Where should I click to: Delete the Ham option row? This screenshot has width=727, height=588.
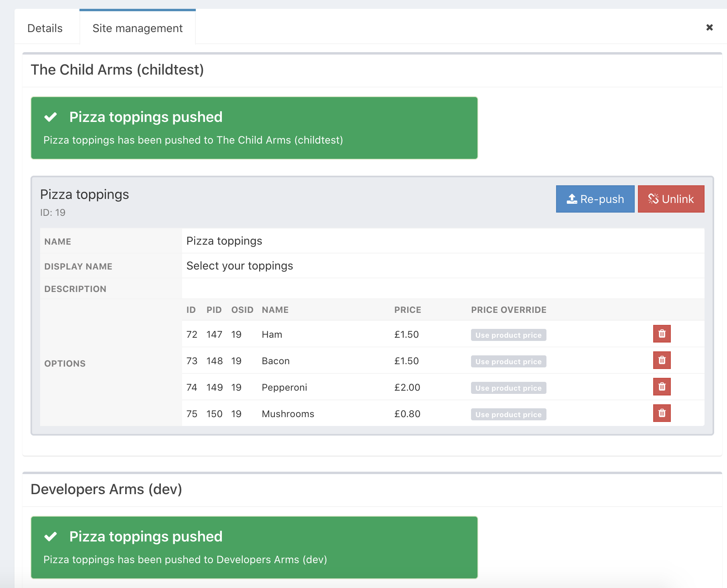point(662,334)
